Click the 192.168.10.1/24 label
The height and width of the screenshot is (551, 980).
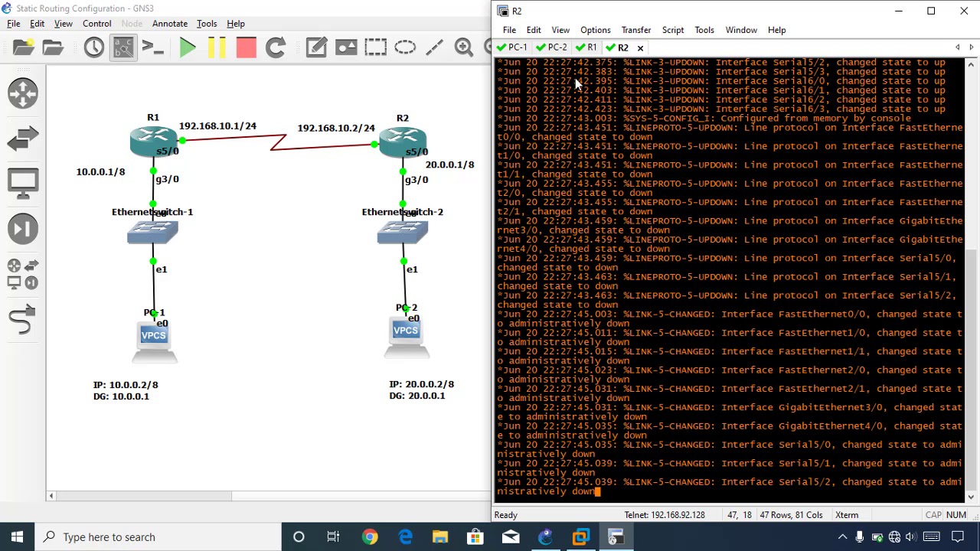[x=217, y=126]
